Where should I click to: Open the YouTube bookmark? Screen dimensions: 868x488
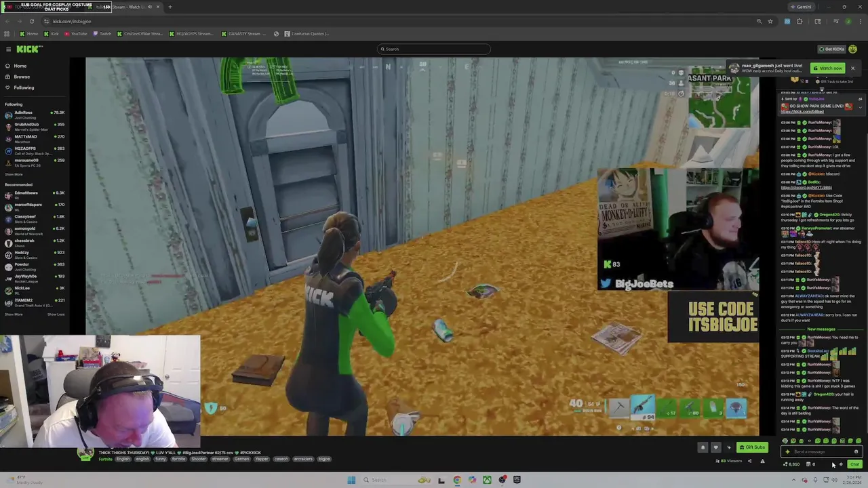(76, 34)
